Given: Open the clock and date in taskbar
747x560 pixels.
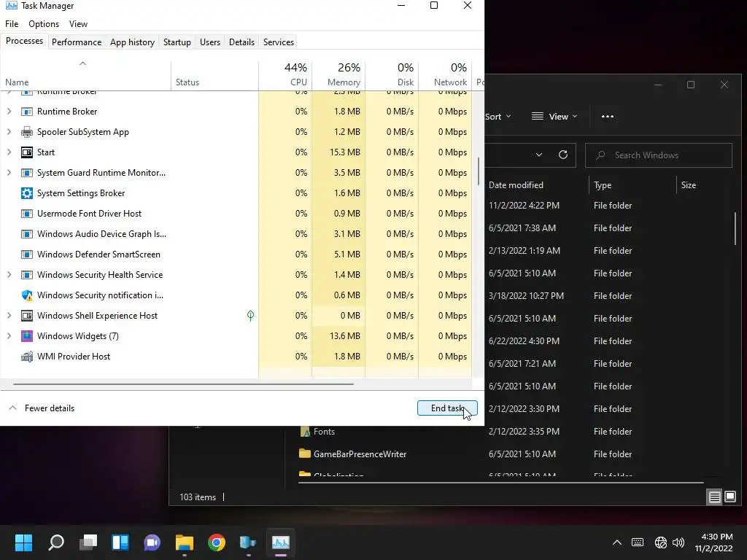Looking at the screenshot, I should point(713,542).
